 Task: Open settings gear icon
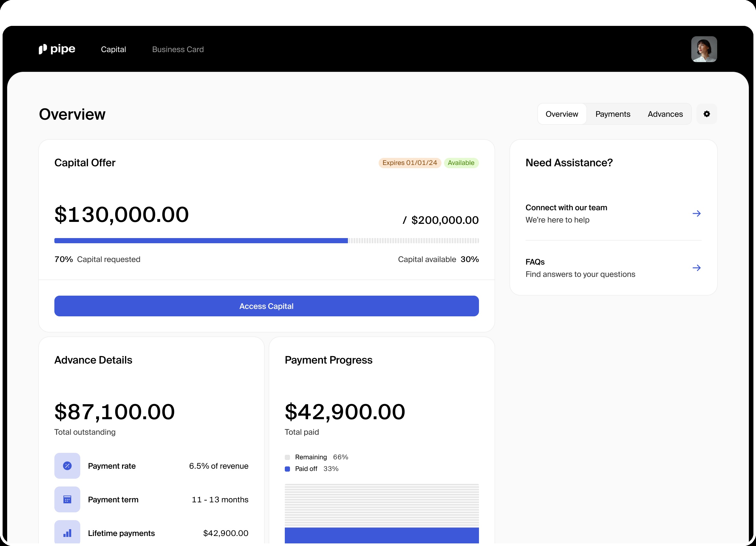point(706,114)
